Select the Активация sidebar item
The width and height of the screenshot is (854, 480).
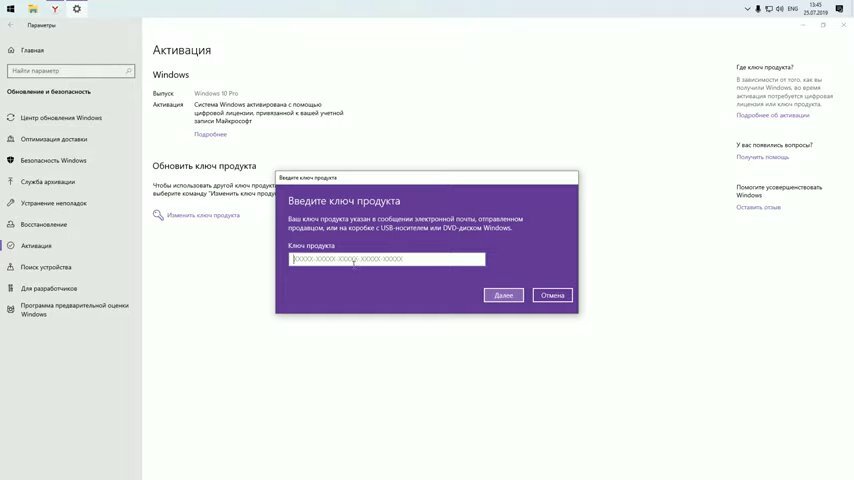tap(36, 246)
